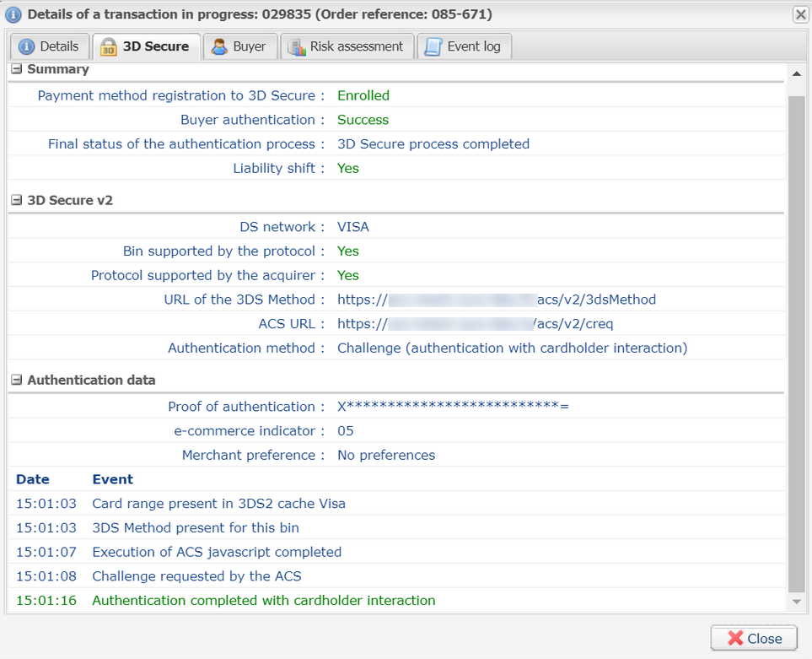Switch to the Details tab
The image size is (812, 659).
click(49, 46)
